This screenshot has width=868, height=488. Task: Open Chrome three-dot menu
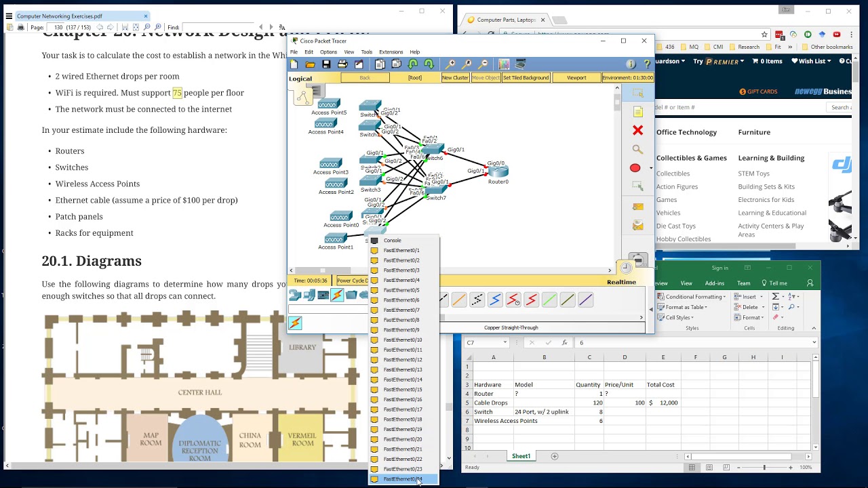click(850, 35)
